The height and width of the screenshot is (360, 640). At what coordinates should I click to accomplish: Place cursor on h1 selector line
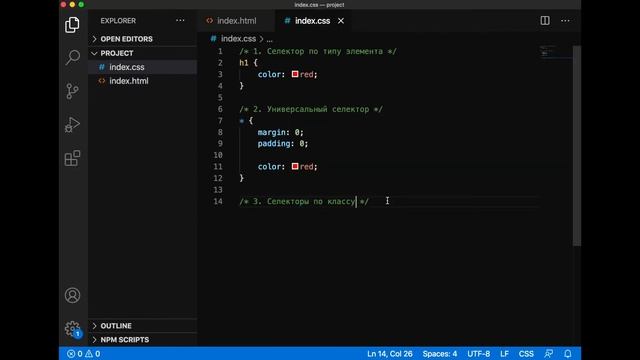click(x=248, y=63)
